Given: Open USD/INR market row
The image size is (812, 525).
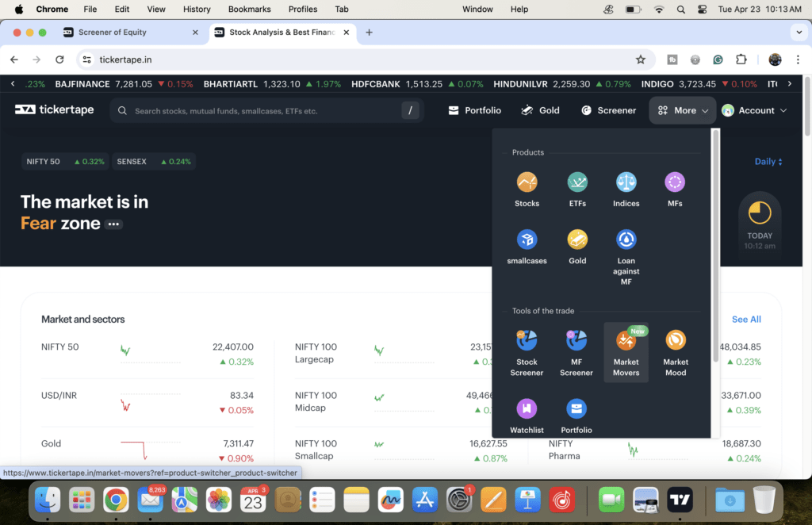Looking at the screenshot, I should click(x=147, y=402).
